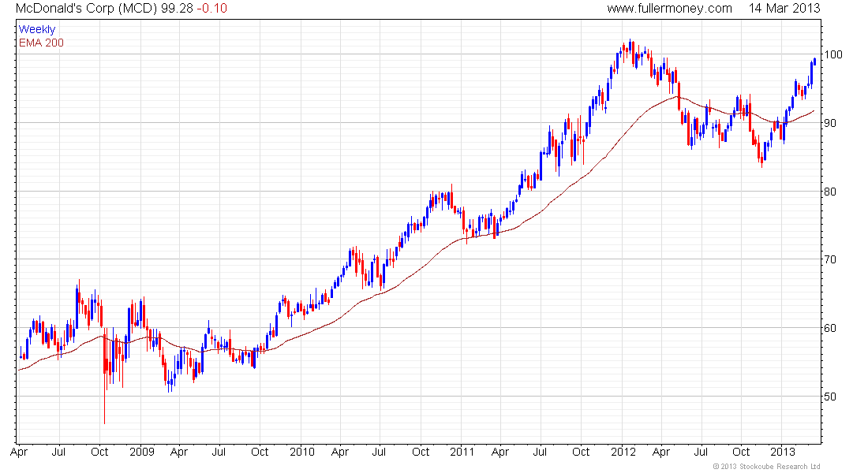Click the McDonald's Corp (MCD) chart title
Viewport: 868px width, 473px height.
pos(87,9)
